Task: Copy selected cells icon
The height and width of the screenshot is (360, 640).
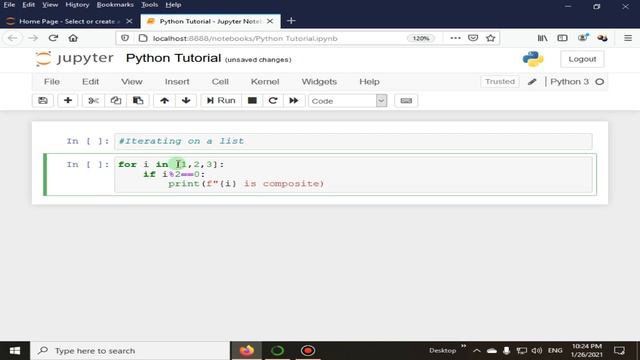Action: coord(116,100)
